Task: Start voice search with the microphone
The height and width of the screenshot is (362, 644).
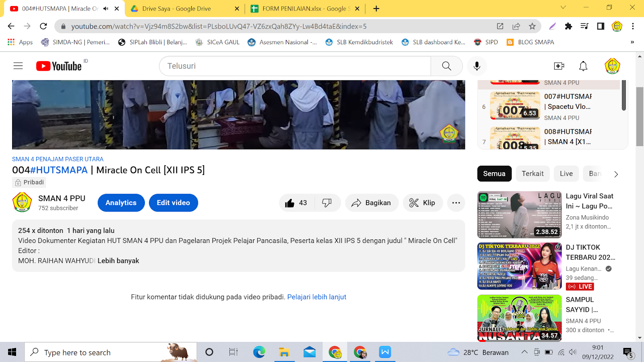Action: (477, 66)
